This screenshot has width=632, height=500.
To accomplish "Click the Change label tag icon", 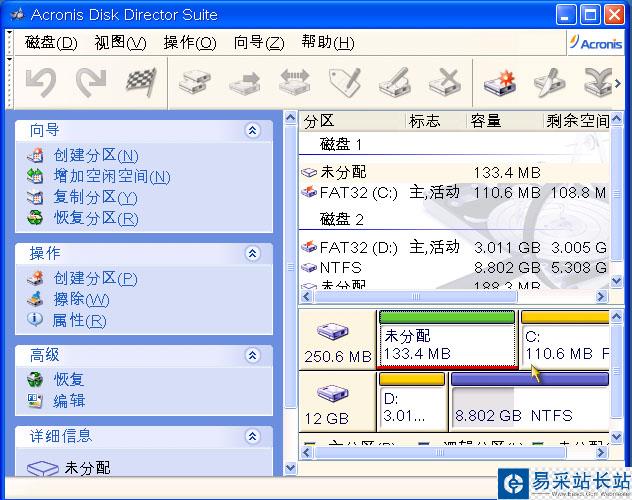I will click(345, 83).
